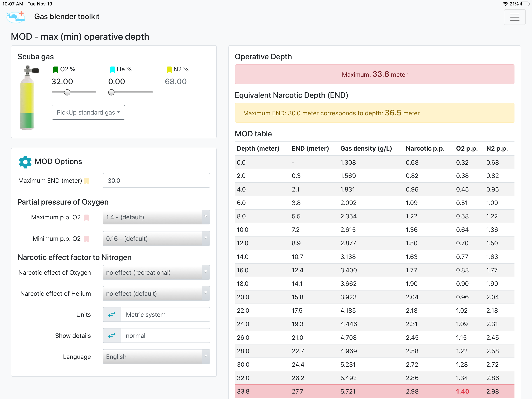
Task: Open the hamburger navigation menu
Action: coord(514,17)
